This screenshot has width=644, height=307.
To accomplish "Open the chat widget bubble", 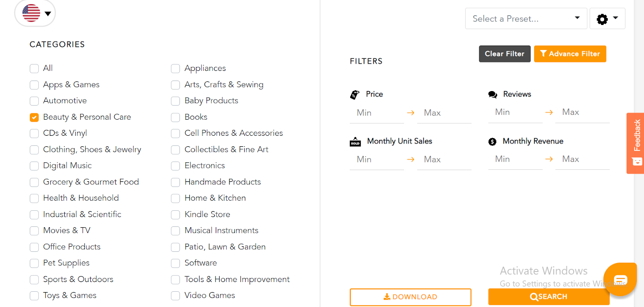I will pyautogui.click(x=620, y=280).
